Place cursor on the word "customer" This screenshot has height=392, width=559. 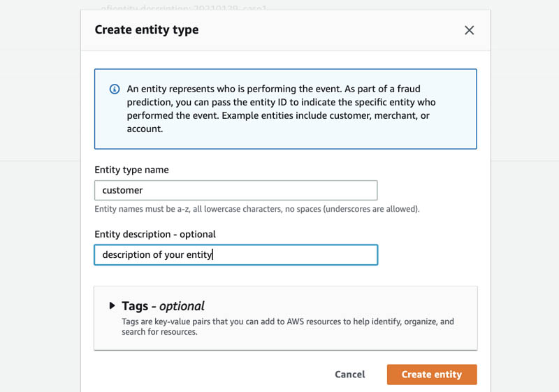122,190
